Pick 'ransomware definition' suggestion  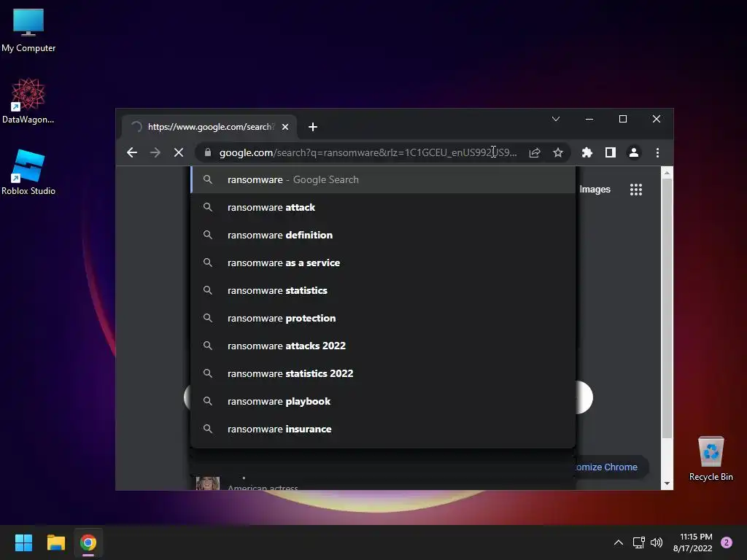(383, 235)
